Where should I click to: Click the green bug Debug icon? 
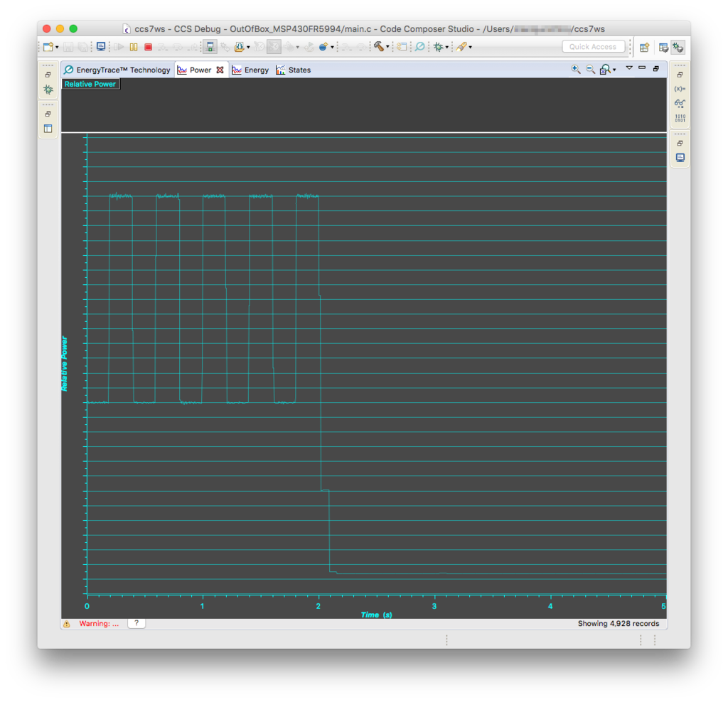tap(438, 47)
